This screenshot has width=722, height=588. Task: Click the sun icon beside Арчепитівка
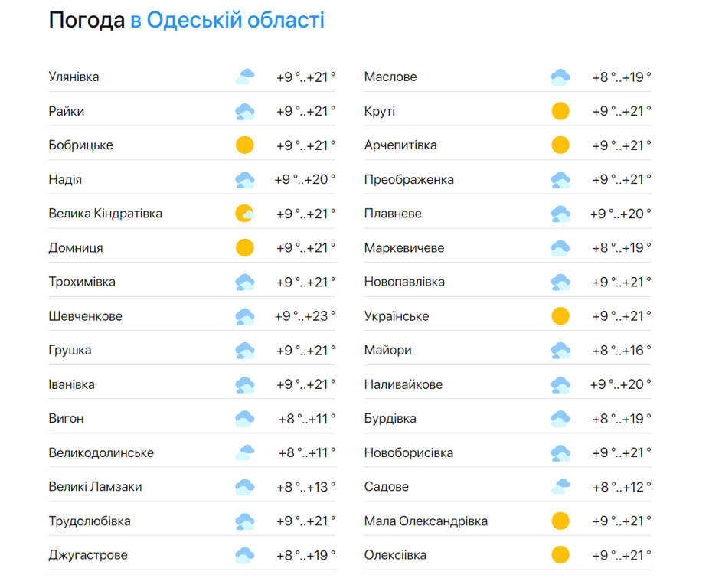pos(560,145)
